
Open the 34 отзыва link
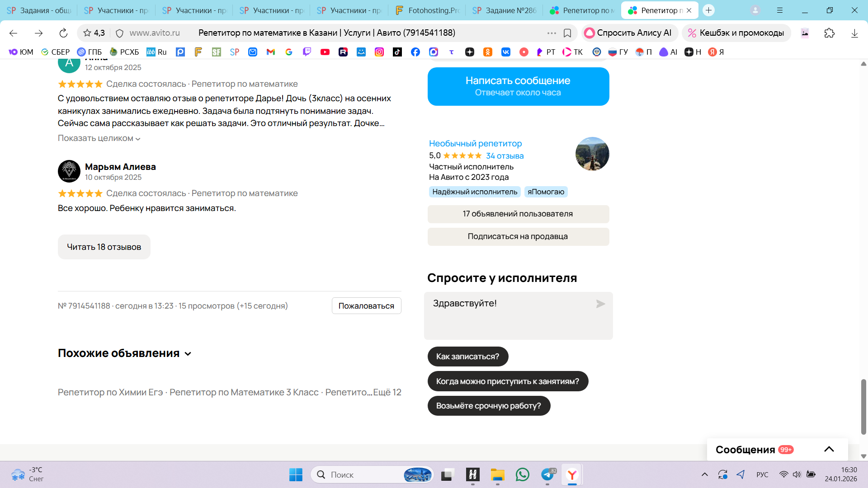pos(505,156)
